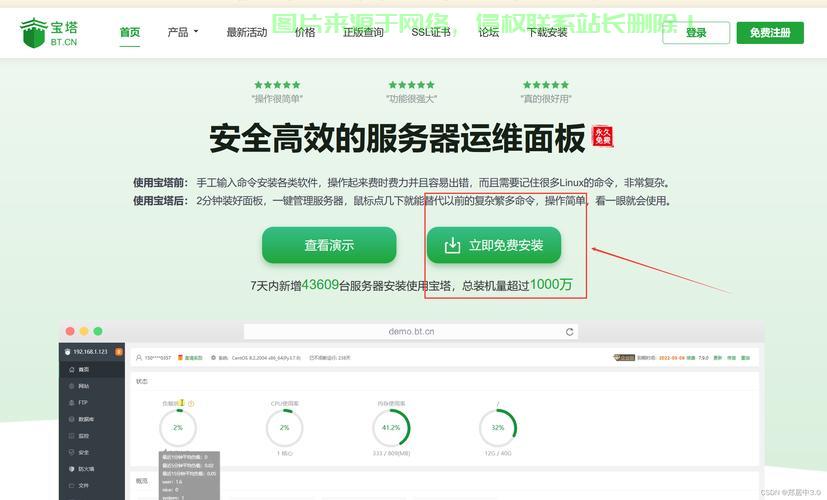Click the reload icon in demo address bar
Screen dimensions: 827x500
(x=570, y=332)
